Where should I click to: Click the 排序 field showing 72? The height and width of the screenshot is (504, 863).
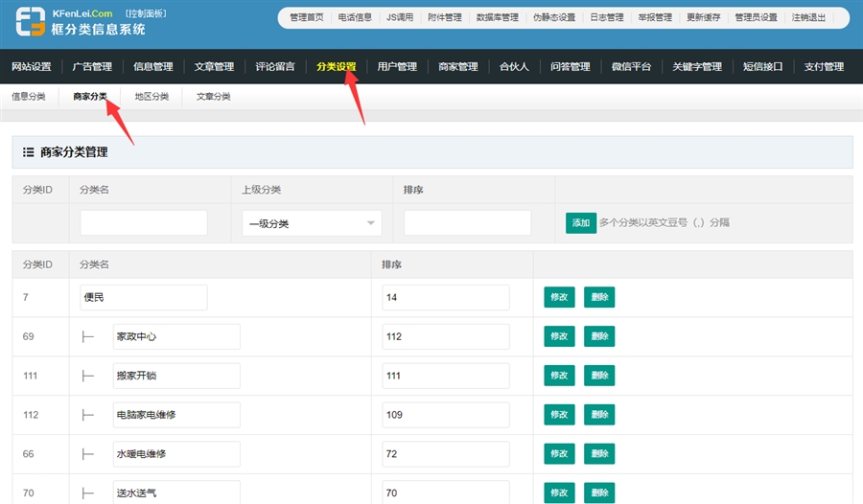(446, 453)
